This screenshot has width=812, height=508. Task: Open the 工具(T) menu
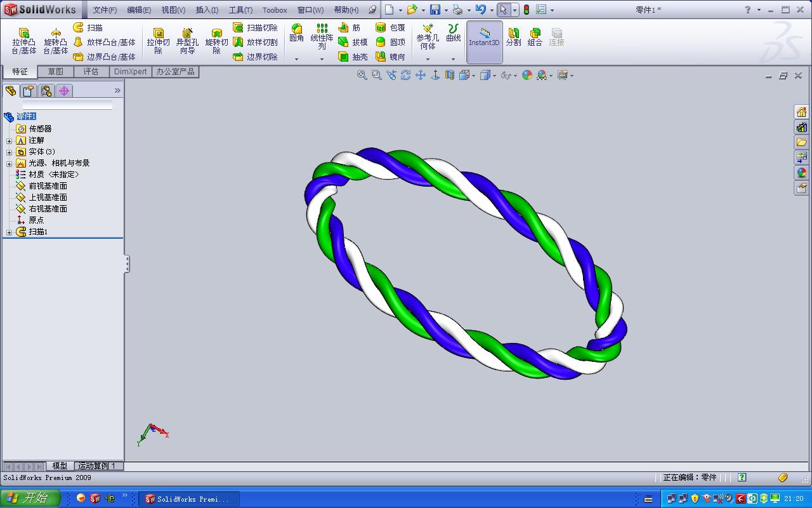[x=240, y=10]
